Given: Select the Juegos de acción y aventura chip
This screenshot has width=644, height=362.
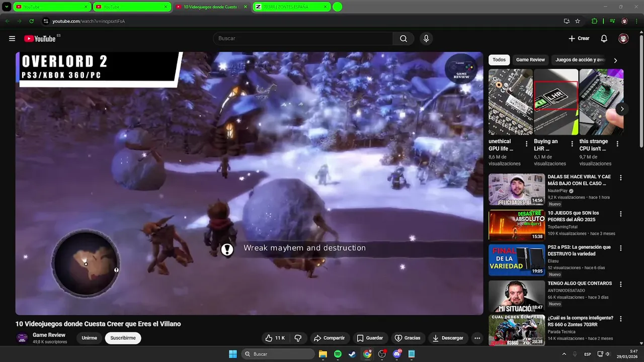Looking at the screenshot, I should coord(579,60).
